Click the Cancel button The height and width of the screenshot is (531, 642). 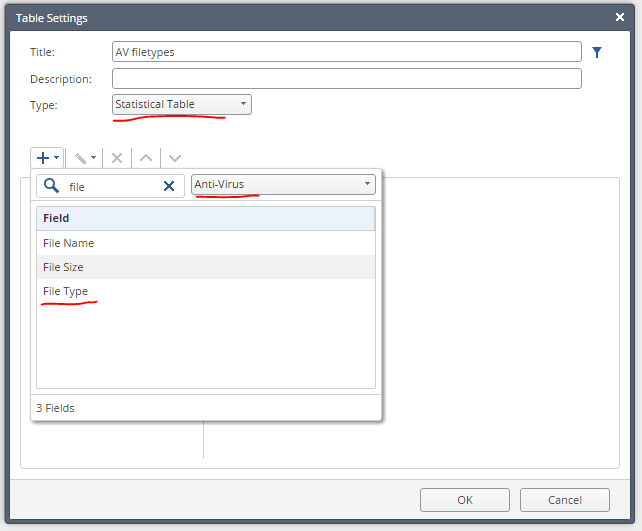565,500
